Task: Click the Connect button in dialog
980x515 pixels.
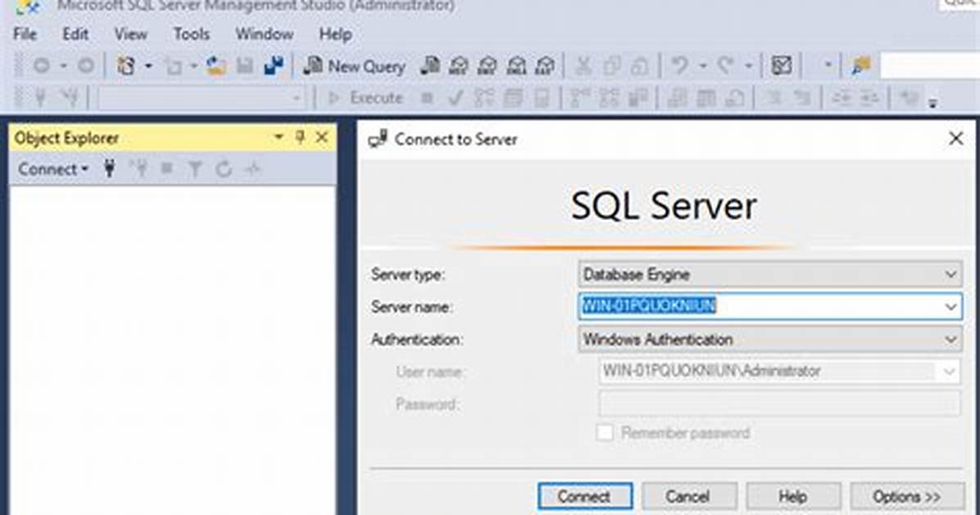Action: click(x=585, y=496)
